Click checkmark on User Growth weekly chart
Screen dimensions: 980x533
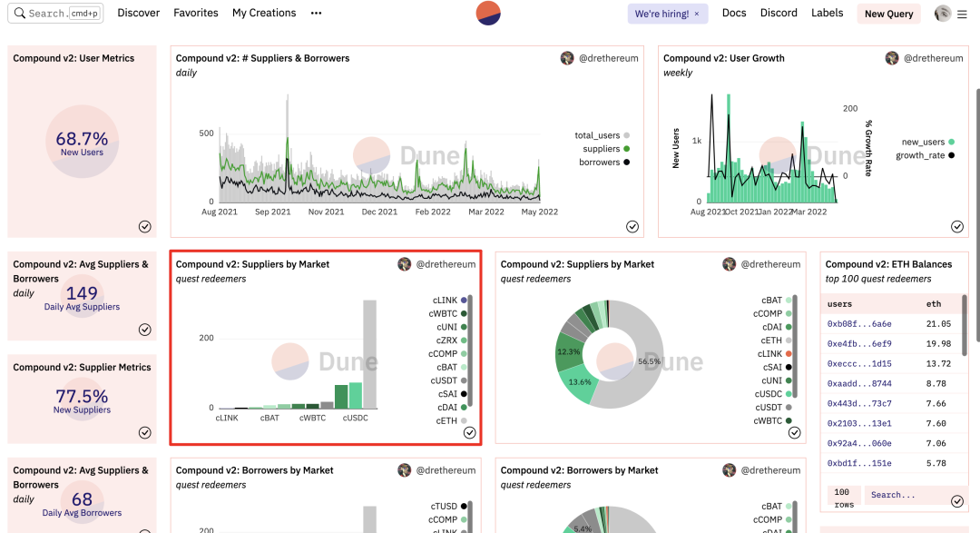point(957,226)
